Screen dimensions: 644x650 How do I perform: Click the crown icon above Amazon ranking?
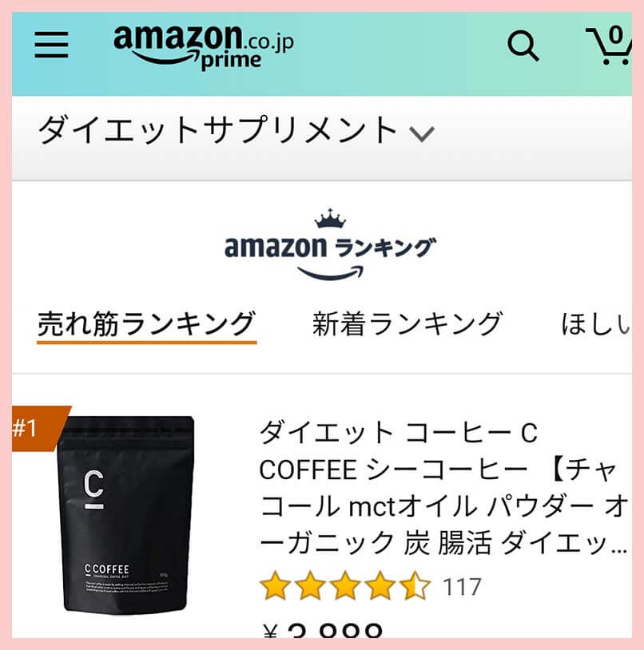pyautogui.click(x=330, y=219)
